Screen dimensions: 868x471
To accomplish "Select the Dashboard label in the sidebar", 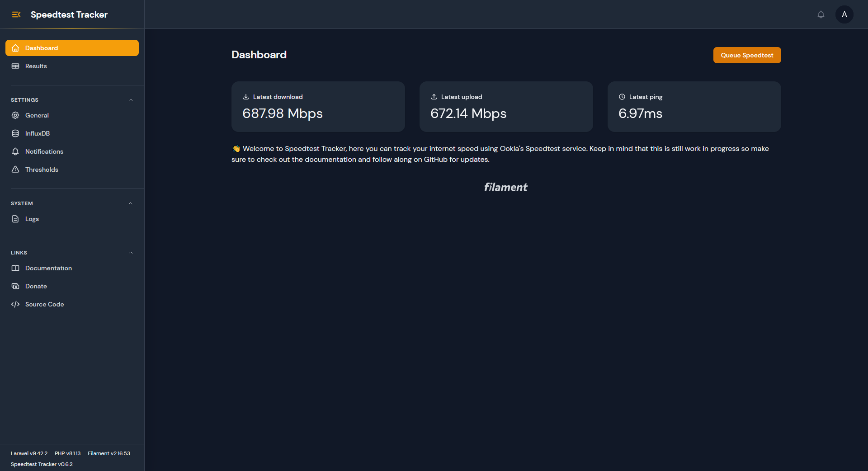I will (42, 48).
